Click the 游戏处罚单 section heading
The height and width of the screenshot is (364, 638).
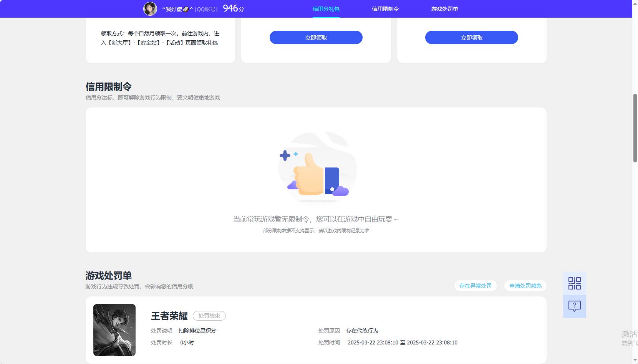[x=109, y=276]
